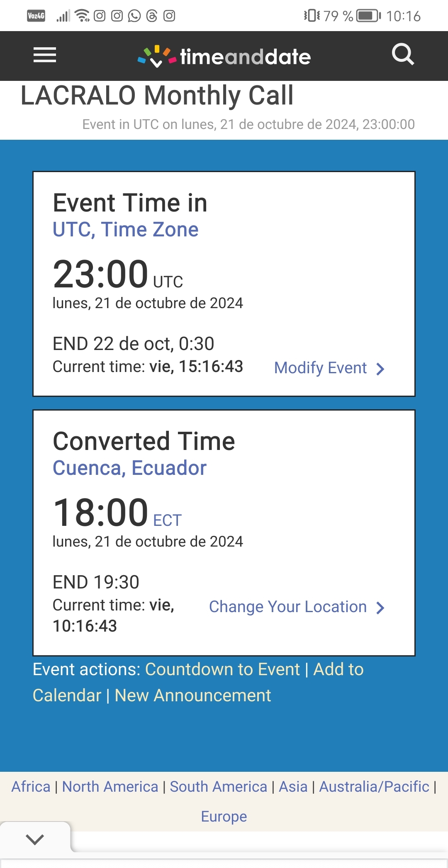Tap the Wi-Fi status icon
Screen dimensions: 448x868
click(x=82, y=16)
